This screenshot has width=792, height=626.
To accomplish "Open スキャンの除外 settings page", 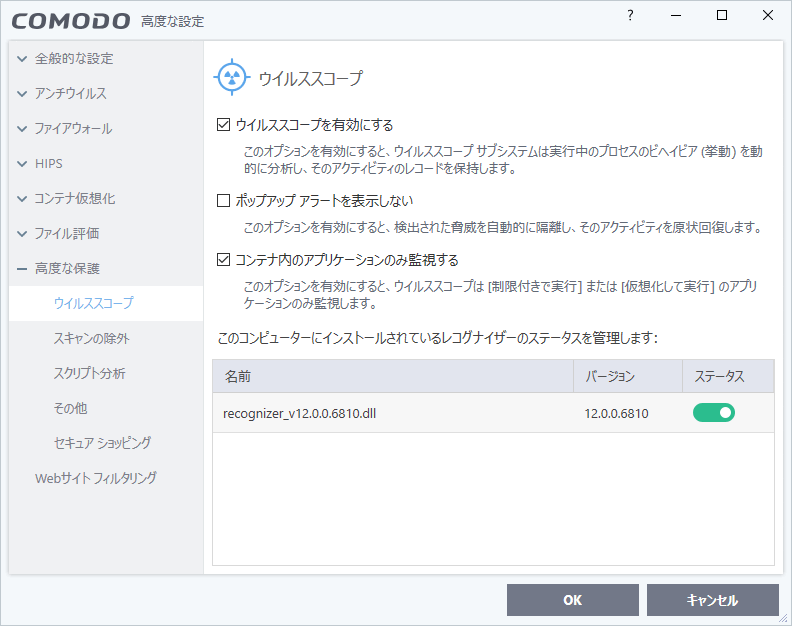I will pyautogui.click(x=91, y=339).
